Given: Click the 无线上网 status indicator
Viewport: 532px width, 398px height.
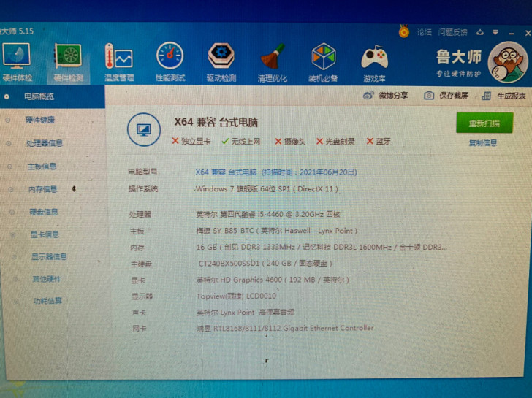Looking at the screenshot, I should 241,142.
